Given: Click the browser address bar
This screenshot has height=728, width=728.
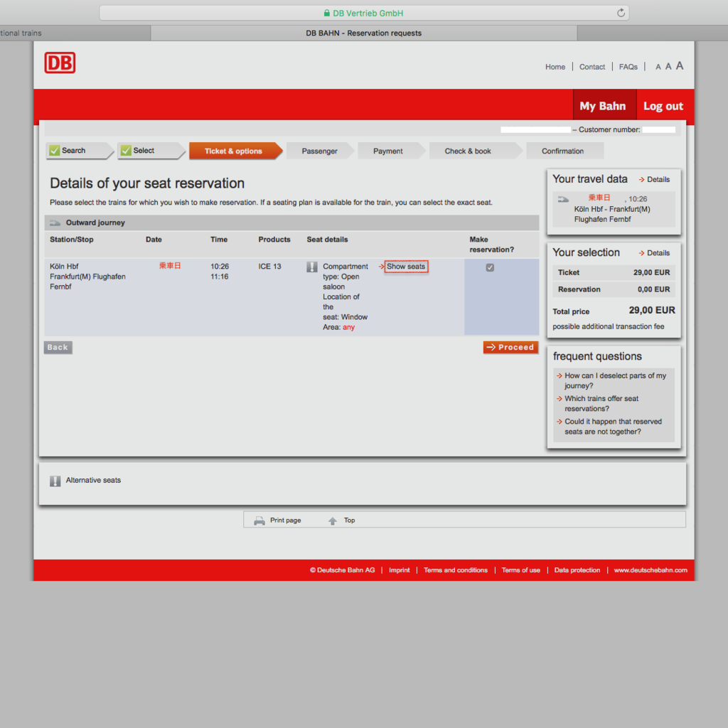Looking at the screenshot, I should pos(364,13).
